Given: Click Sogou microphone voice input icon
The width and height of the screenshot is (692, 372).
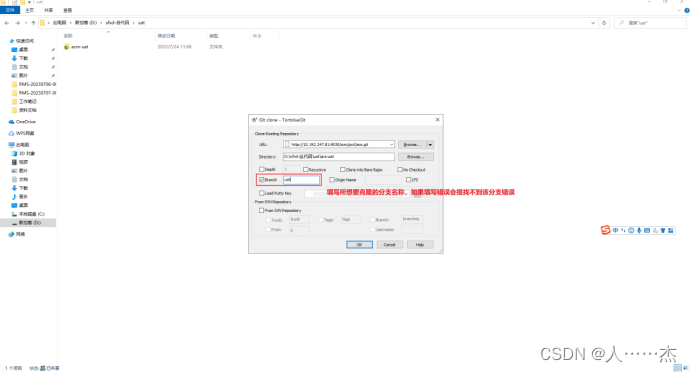Looking at the screenshot, I should [639, 230].
